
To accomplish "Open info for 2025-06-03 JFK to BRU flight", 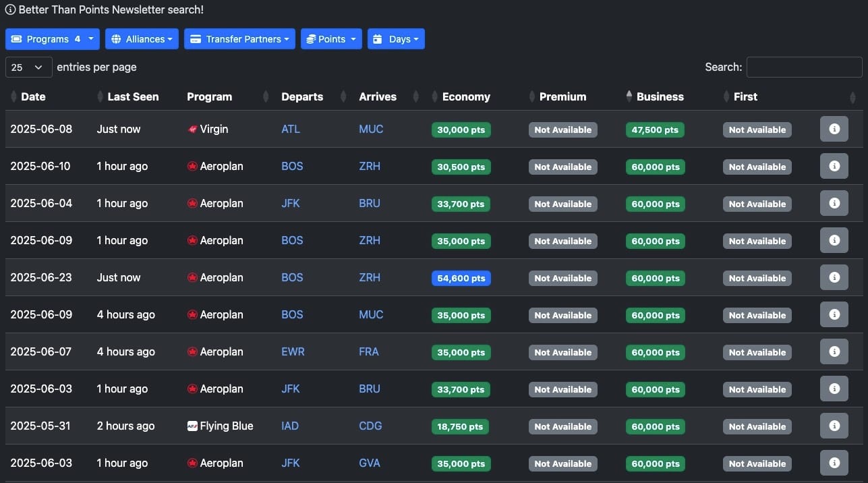I will (x=834, y=389).
